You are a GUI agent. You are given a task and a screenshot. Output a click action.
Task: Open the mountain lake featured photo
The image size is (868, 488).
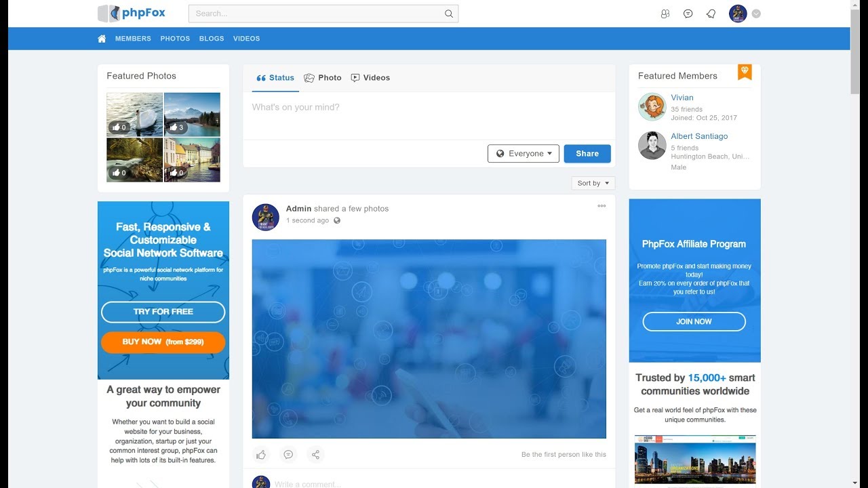[x=192, y=115]
